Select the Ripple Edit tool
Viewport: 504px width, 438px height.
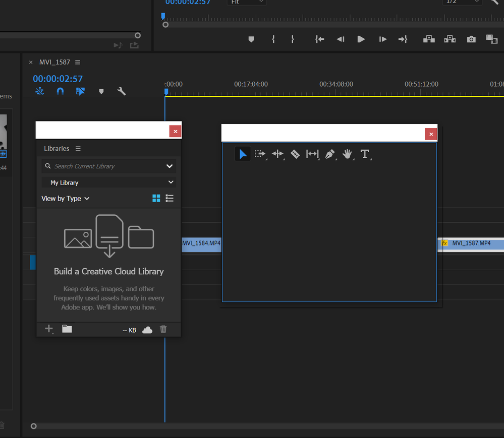(277, 154)
